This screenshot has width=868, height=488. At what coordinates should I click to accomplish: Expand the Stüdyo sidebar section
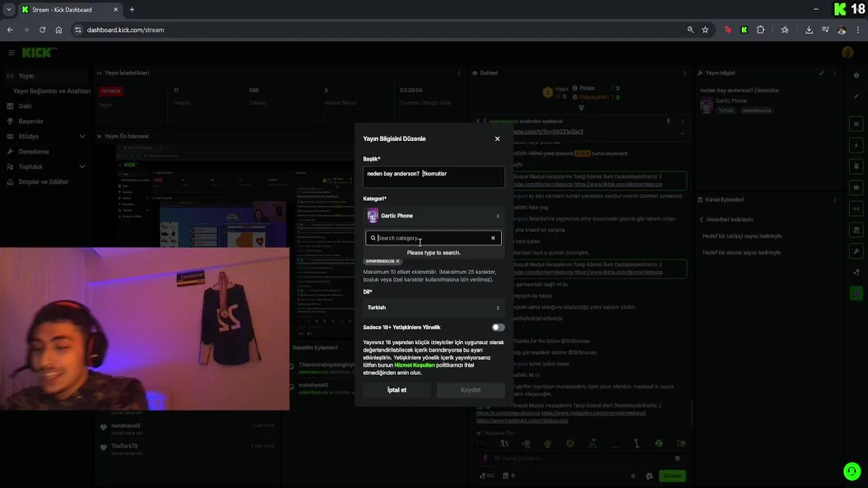46,136
